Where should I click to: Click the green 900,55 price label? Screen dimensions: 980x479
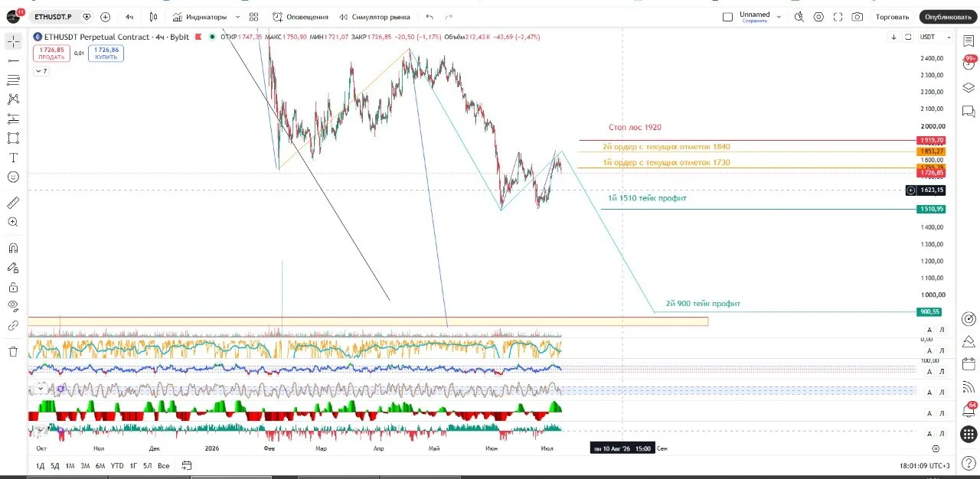pyautogui.click(x=930, y=312)
